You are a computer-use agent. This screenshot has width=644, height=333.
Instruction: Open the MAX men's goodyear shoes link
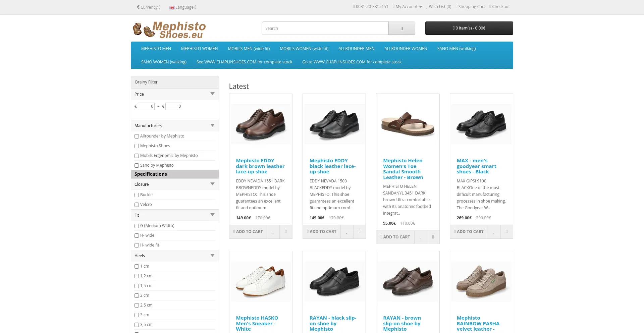click(x=476, y=166)
